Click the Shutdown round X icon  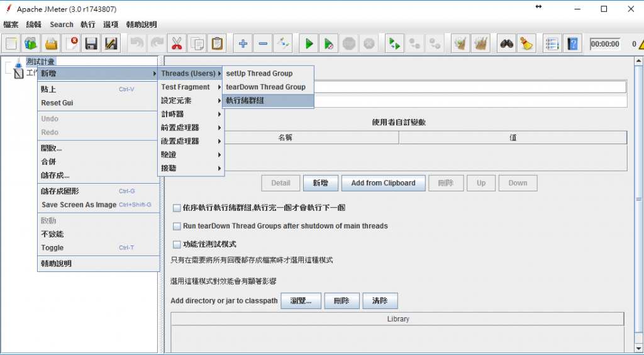pyautogui.click(x=369, y=43)
